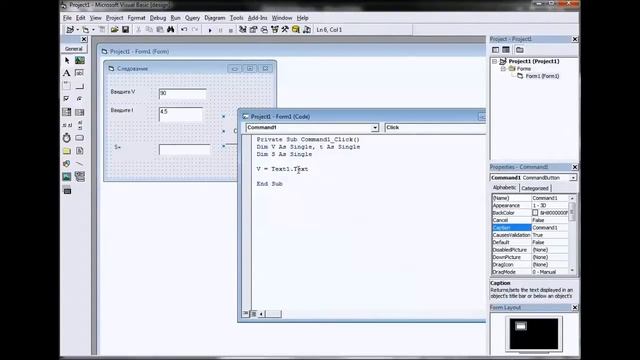The width and height of the screenshot is (640, 360).
Task: Select the CommandButton control in the toolbox
Action: pos(80,86)
